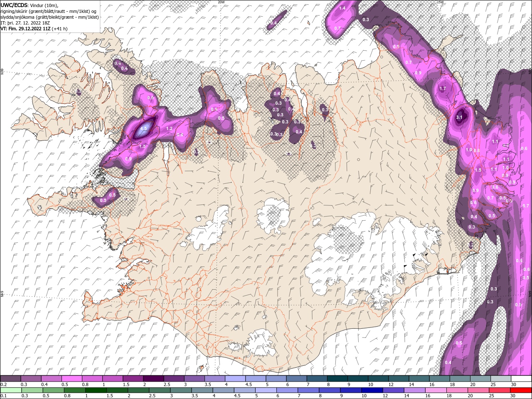Click the light pink swatch above 16 in lower row
532x399 pixels.
(436, 390)
